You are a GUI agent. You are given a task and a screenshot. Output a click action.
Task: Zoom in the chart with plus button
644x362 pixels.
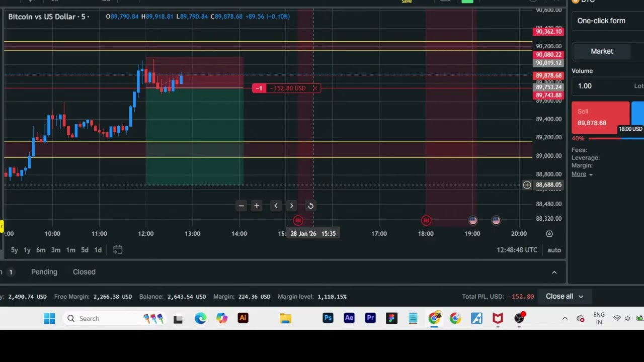click(257, 206)
